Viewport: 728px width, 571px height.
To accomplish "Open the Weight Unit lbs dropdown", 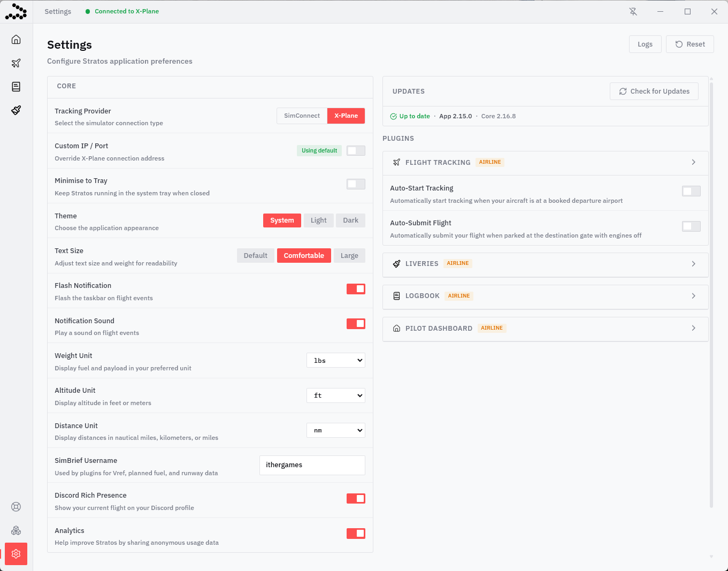I will 336,361.
